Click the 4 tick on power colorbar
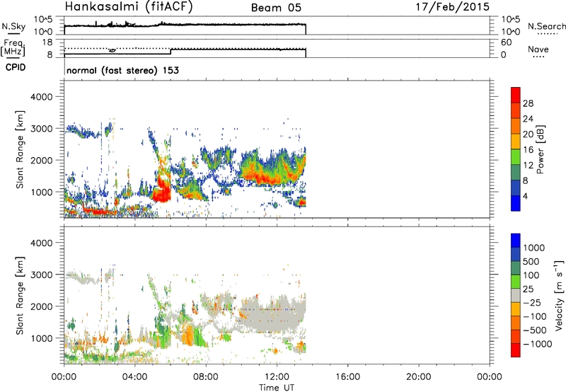Screen dimensions: 566x392 (x=525, y=196)
